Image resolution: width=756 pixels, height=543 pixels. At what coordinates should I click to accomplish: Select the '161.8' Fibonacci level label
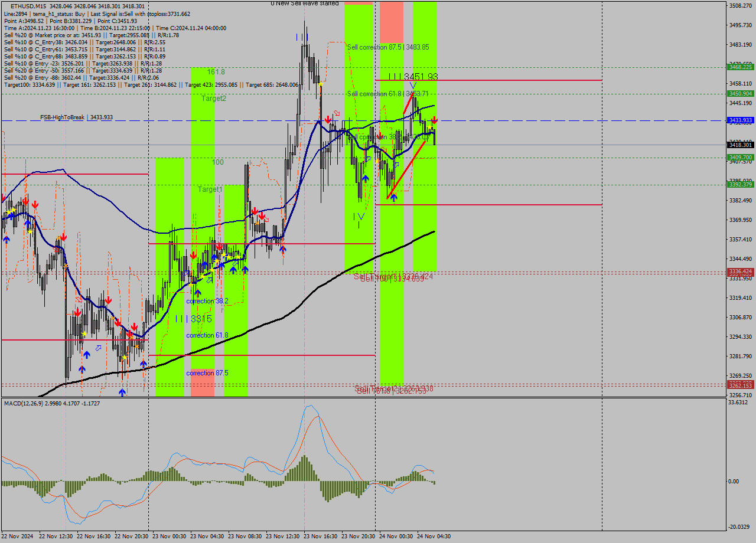click(216, 72)
